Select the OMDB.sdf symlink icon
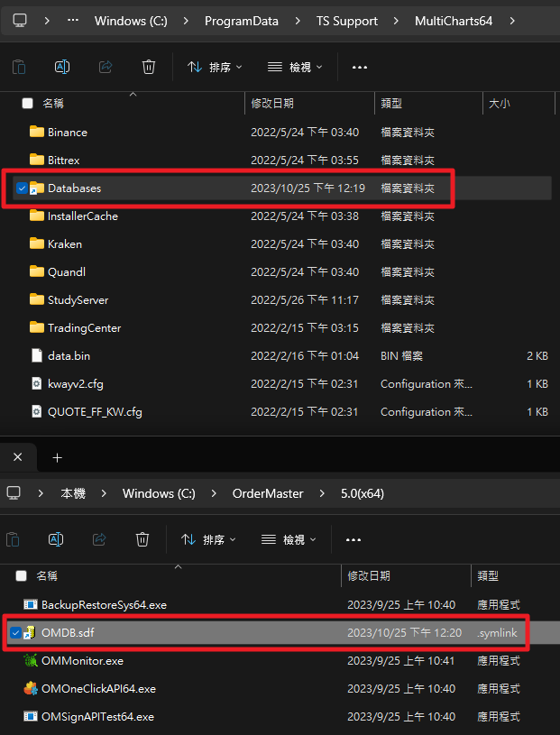This screenshot has height=735, width=560. point(30,633)
